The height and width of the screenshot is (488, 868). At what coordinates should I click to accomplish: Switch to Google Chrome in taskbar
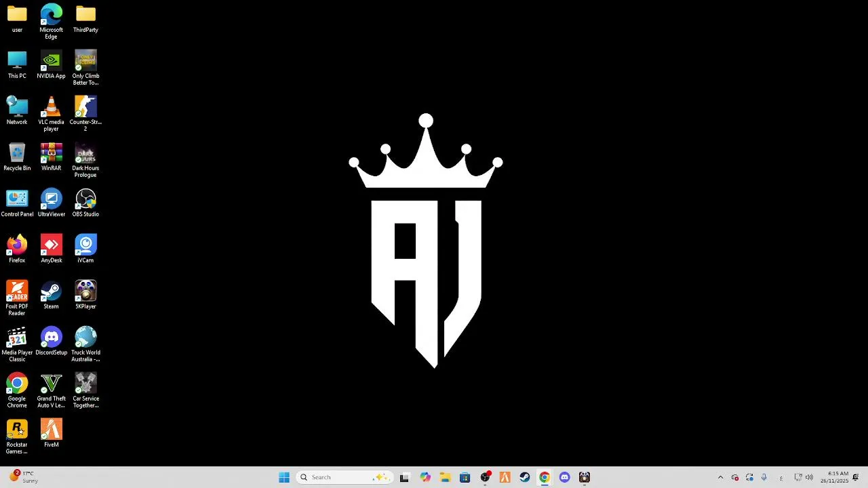pos(545,477)
